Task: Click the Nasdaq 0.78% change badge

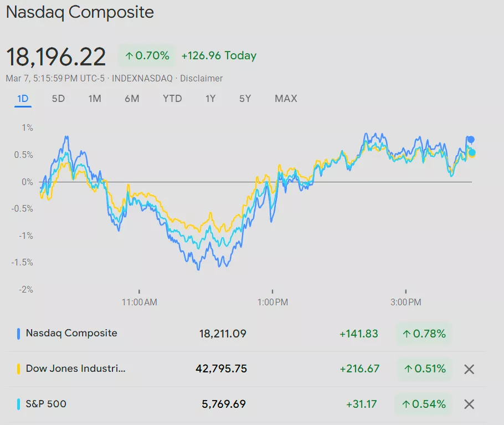Action: click(x=424, y=334)
